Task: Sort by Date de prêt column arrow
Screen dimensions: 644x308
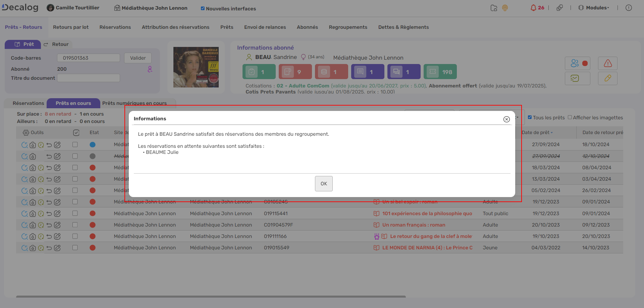Action: click(x=552, y=133)
